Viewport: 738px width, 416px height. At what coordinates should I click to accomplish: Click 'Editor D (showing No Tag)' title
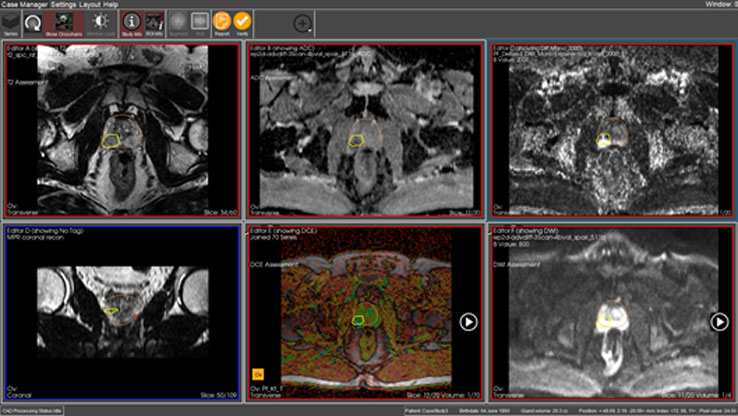click(45, 231)
